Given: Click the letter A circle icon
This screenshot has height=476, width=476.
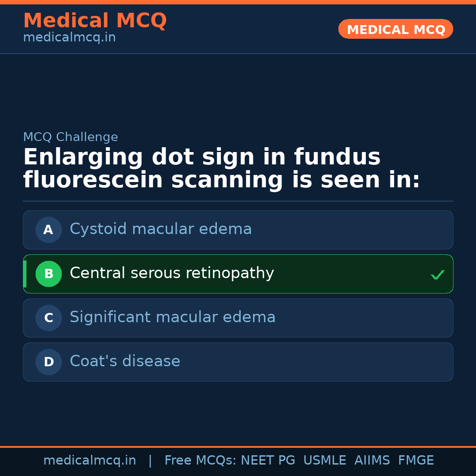Looking at the screenshot, I should [48, 230].
